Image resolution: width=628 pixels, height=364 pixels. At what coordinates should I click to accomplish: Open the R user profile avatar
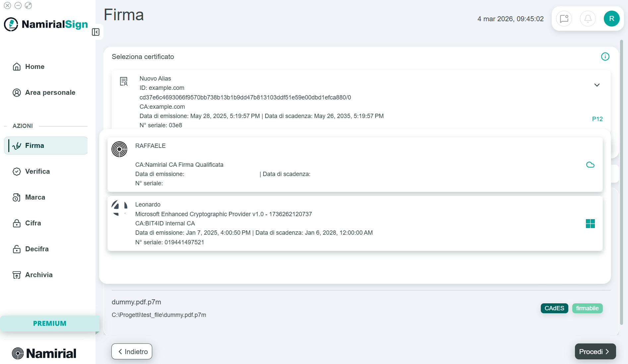(x=612, y=19)
